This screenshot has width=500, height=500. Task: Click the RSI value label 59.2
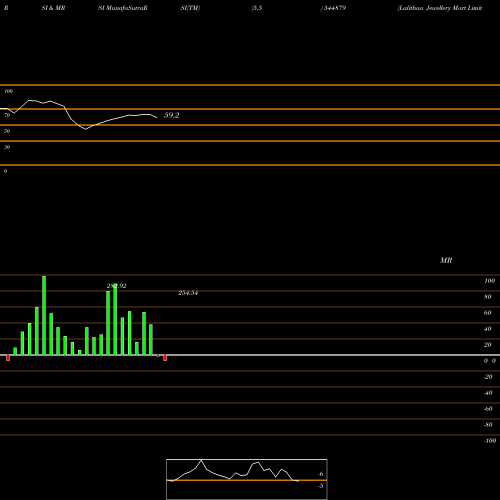coord(172,115)
